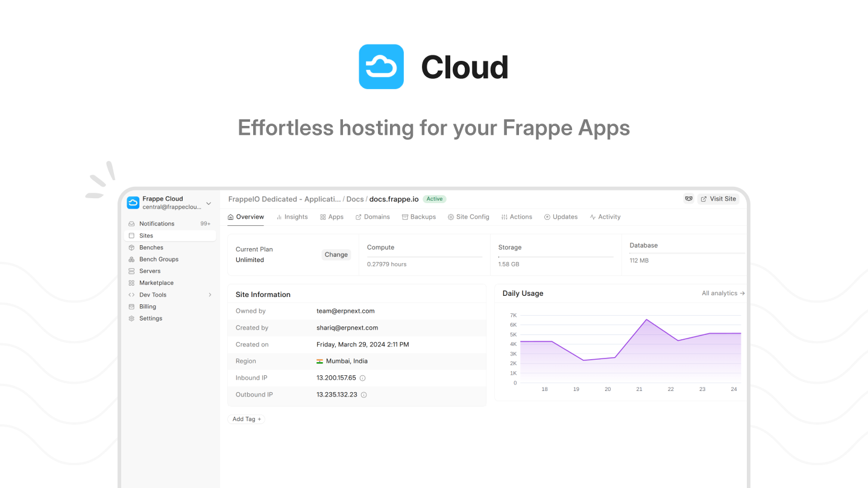The width and height of the screenshot is (868, 488).
Task: Click Change next to Current Plan
Action: coord(336,254)
